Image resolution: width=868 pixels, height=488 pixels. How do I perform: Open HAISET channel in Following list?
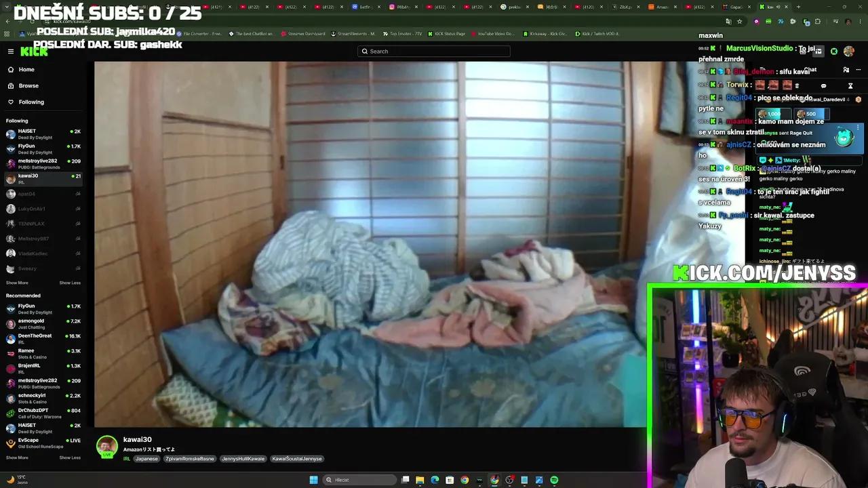[x=43, y=134]
